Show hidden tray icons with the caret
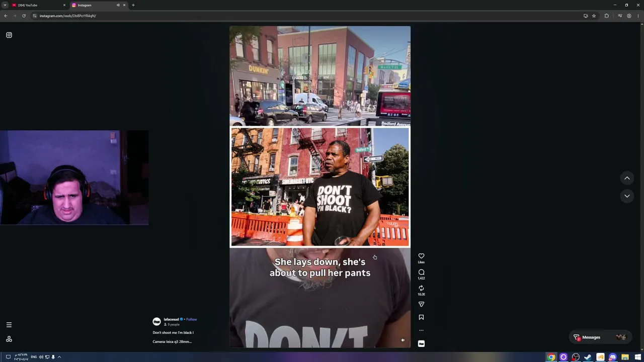Image resolution: width=644 pixels, height=362 pixels. click(59, 357)
